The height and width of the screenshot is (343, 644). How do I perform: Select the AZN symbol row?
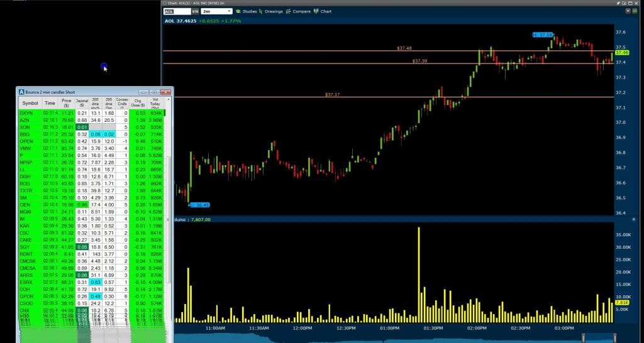coord(92,120)
